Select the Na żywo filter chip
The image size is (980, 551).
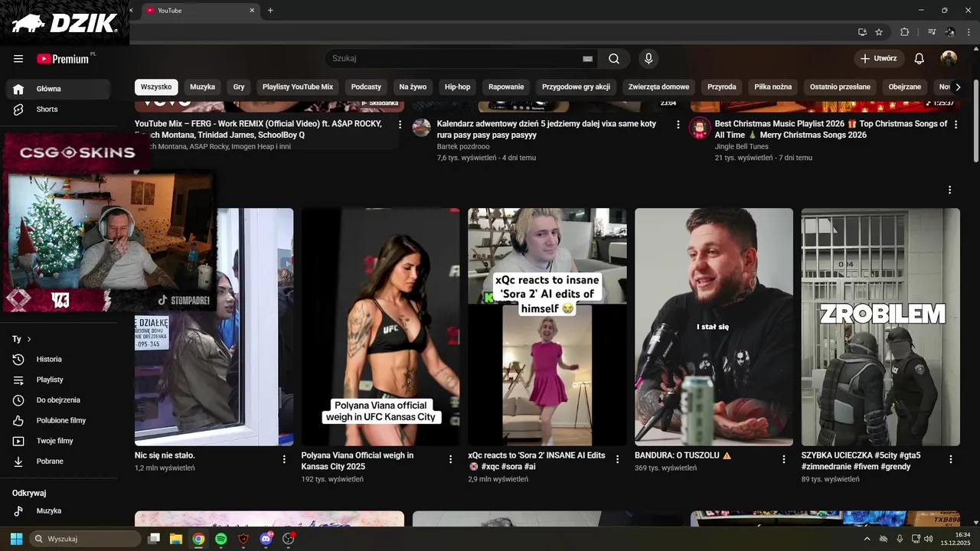pyautogui.click(x=413, y=87)
